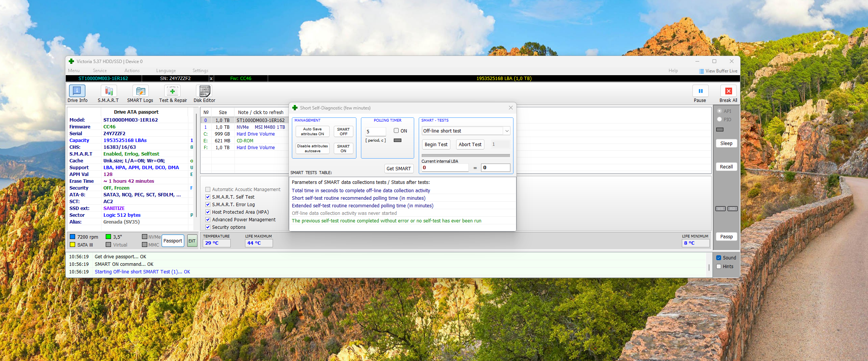
Task: Switch to Test & Repair tool
Action: 173,91
